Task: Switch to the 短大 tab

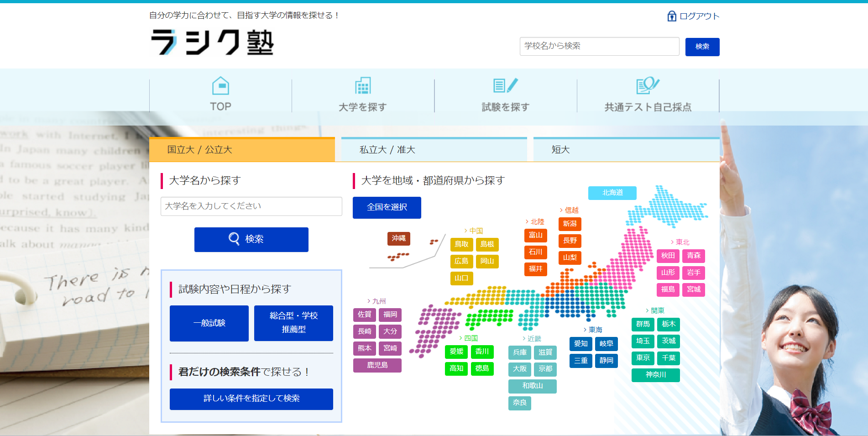Action: point(626,150)
